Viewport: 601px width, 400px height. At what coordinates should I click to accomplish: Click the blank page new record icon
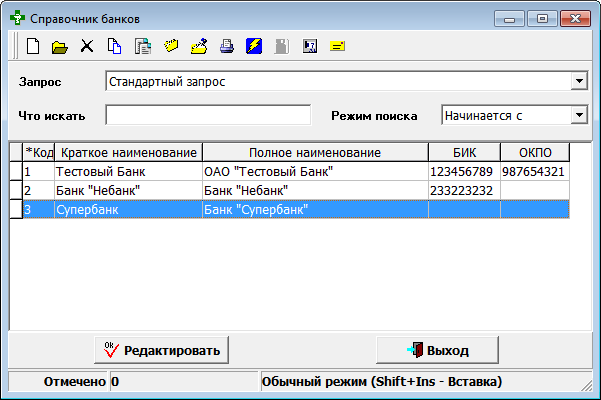point(33,47)
